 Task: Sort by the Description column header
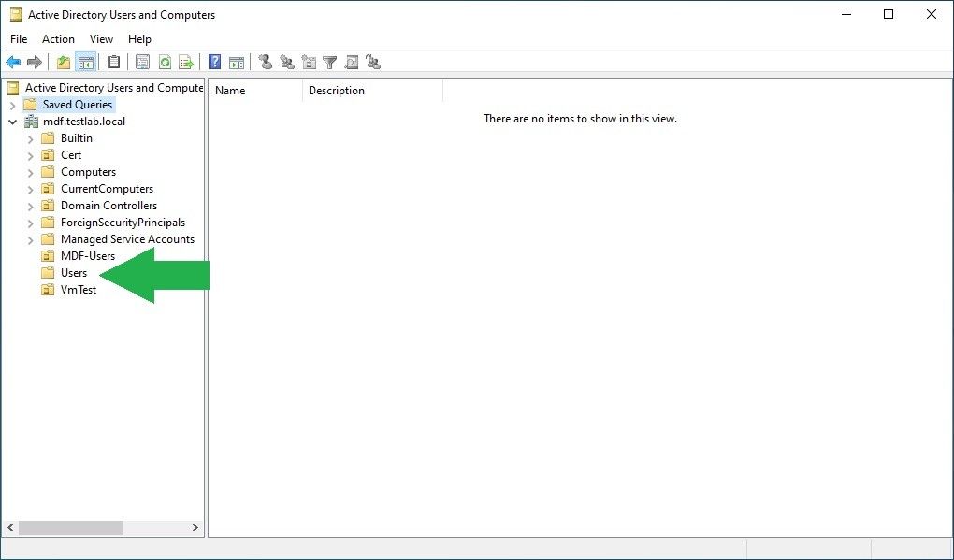(372, 91)
